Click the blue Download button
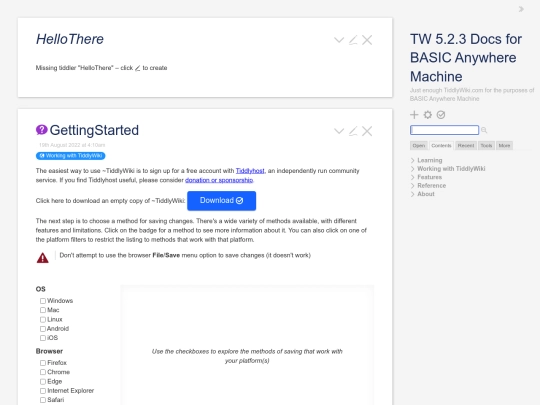 (221, 201)
